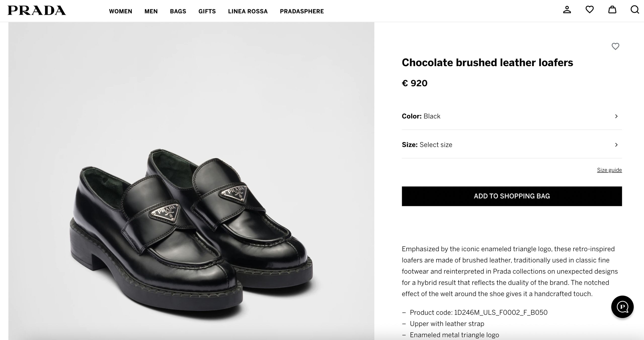Open the wishlist heart in header

(589, 10)
